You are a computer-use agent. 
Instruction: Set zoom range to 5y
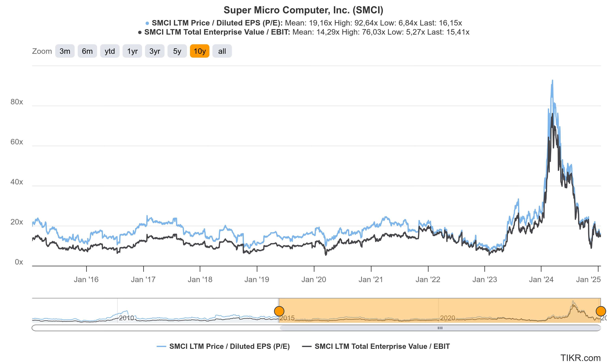pyautogui.click(x=177, y=51)
